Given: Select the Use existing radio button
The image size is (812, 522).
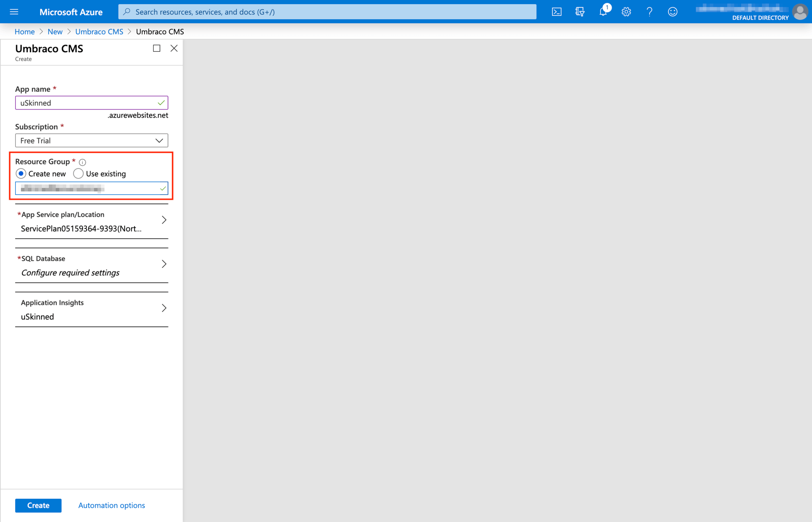Looking at the screenshot, I should click(x=78, y=173).
